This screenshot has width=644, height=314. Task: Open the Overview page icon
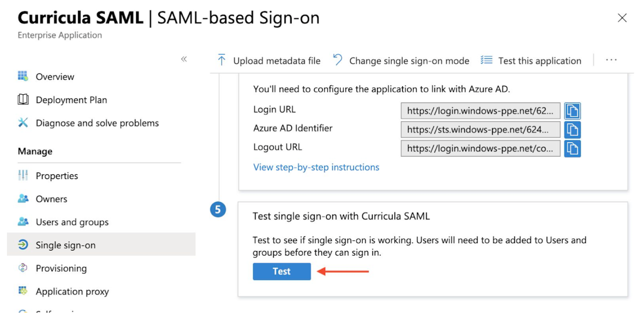click(23, 76)
